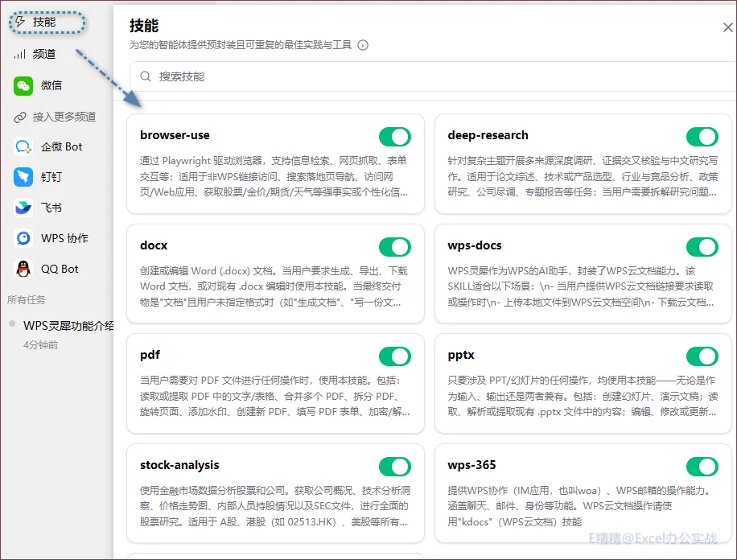Viewport: 737px width, 560px height.
Task: Select 企微 Bot in the sidebar
Action: point(62,146)
